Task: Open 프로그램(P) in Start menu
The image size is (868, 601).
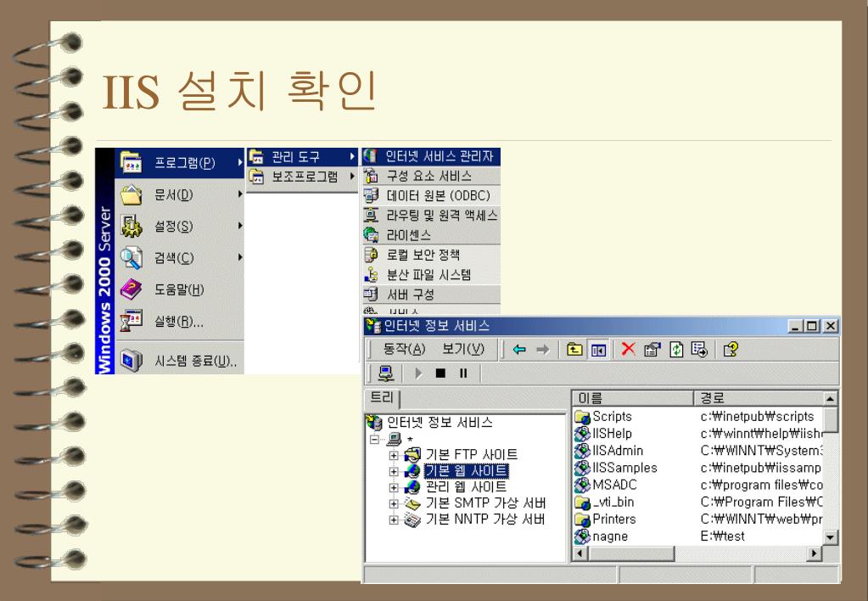Action: [x=180, y=163]
